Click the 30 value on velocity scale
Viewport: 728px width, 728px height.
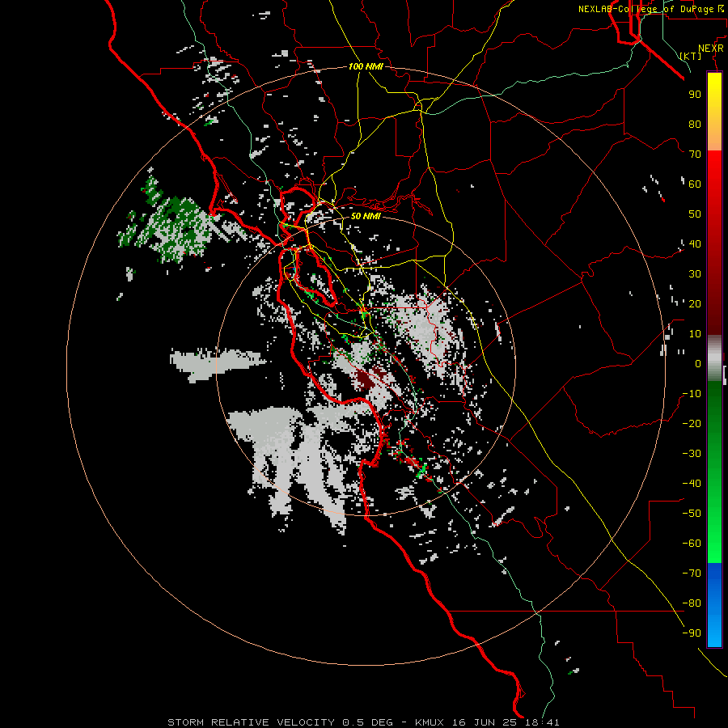695,274
